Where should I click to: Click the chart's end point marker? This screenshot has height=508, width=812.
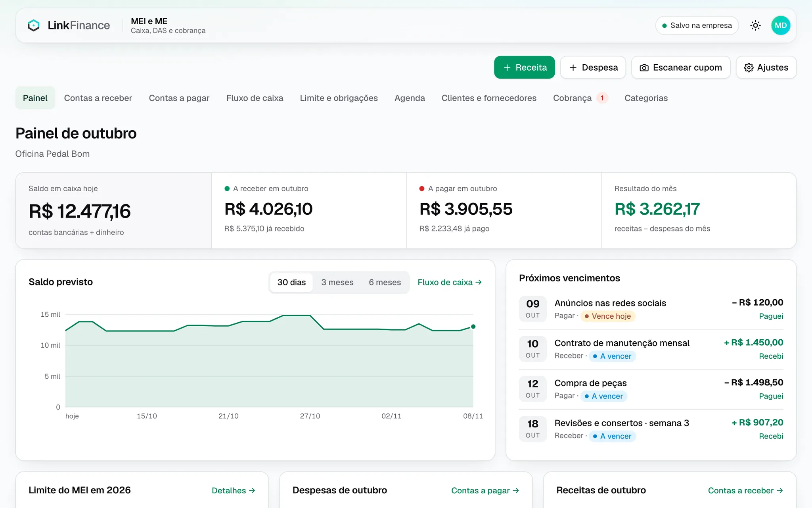(473, 327)
